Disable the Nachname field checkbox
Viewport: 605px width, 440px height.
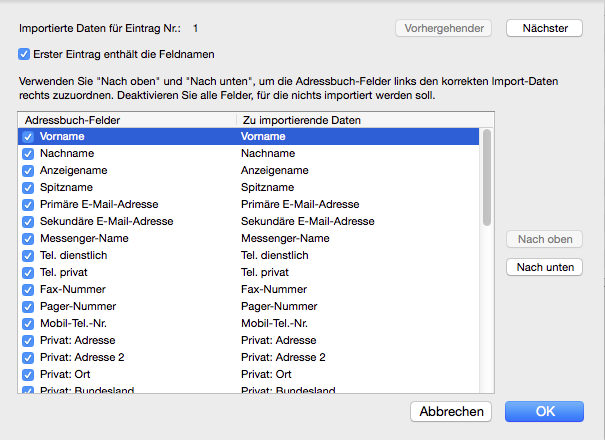coord(28,154)
